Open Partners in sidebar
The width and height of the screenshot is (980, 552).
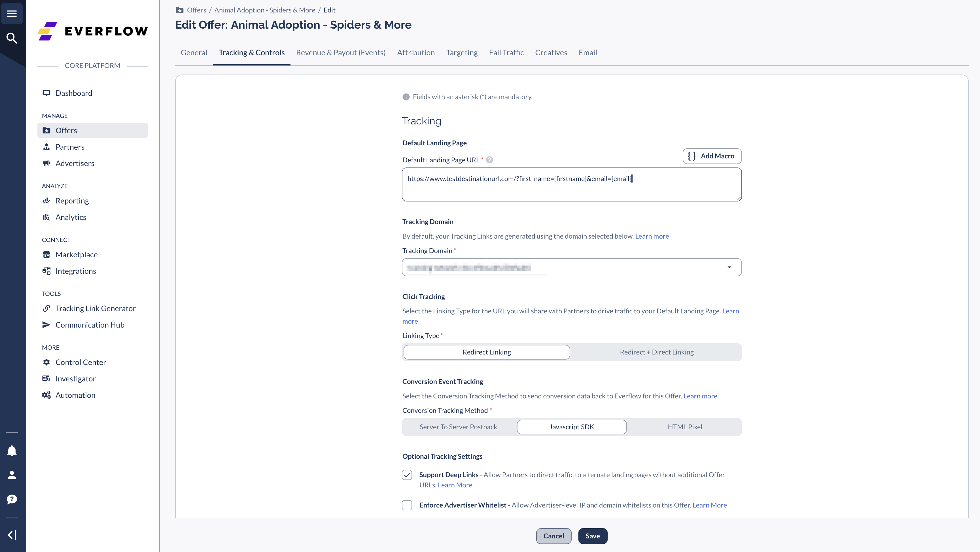pyautogui.click(x=92, y=147)
